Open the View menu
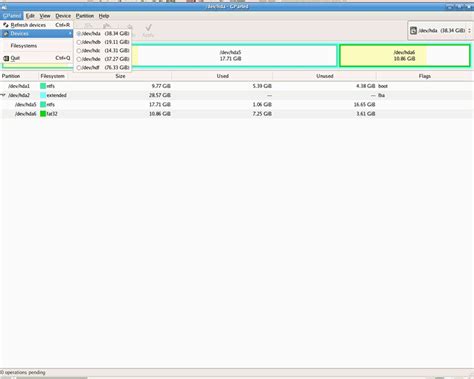Image resolution: width=474 pixels, height=379 pixels. coord(45,16)
